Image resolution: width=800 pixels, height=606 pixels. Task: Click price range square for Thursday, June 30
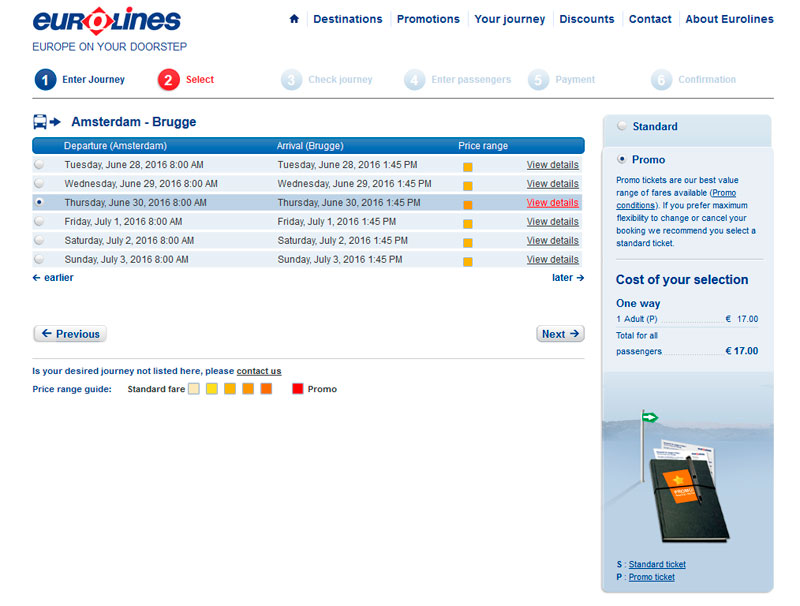(468, 205)
